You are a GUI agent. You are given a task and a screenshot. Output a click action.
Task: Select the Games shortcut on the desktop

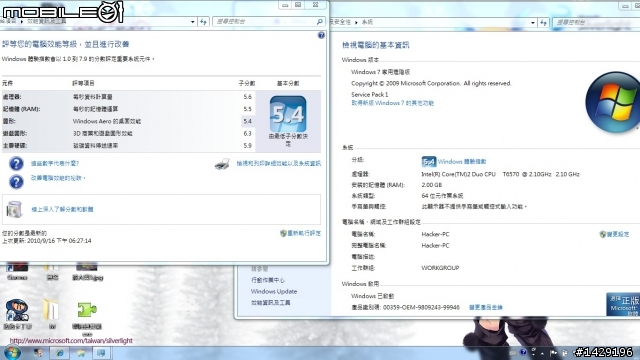coord(17,271)
